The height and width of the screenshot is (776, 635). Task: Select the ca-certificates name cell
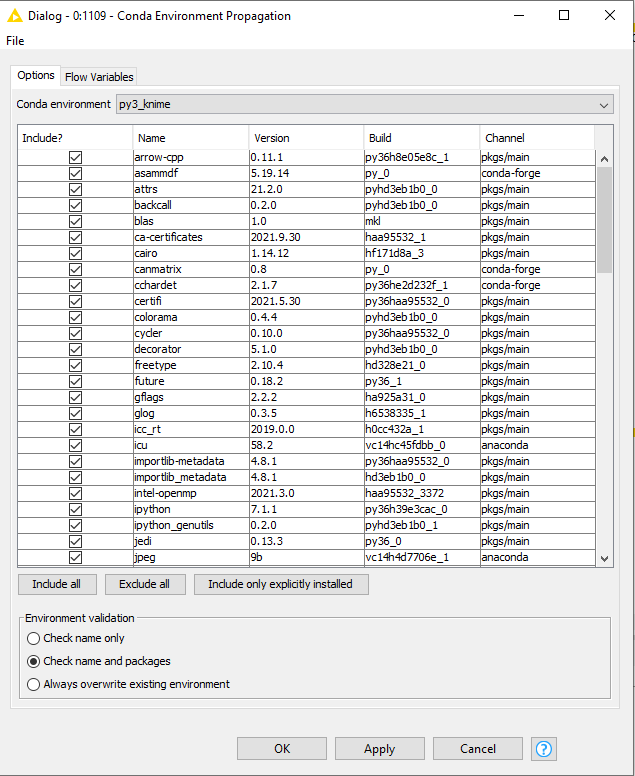click(x=191, y=237)
